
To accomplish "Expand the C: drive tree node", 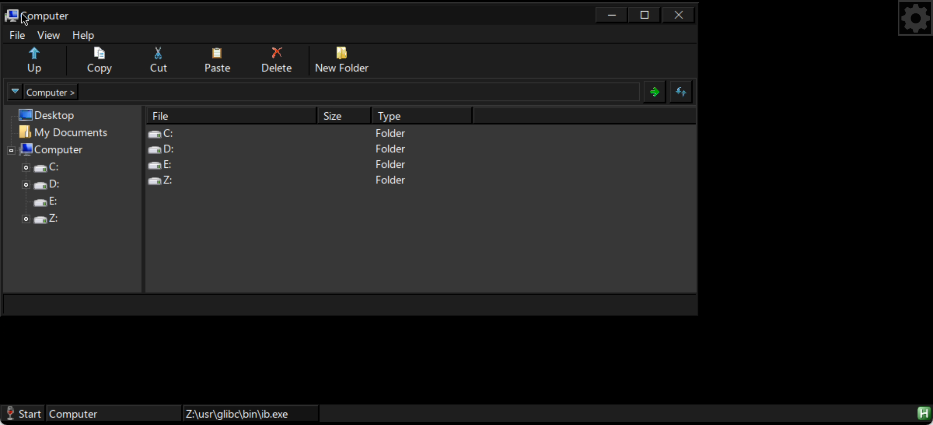I will (26, 168).
